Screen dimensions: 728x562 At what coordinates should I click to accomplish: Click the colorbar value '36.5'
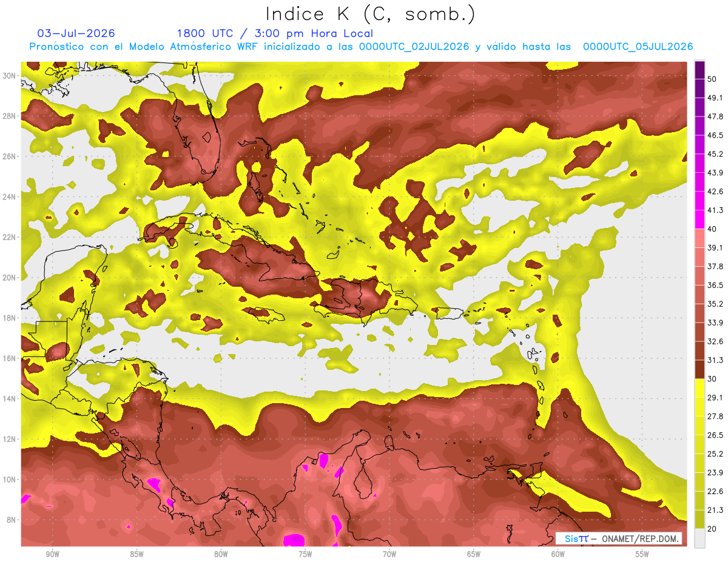[x=715, y=285]
